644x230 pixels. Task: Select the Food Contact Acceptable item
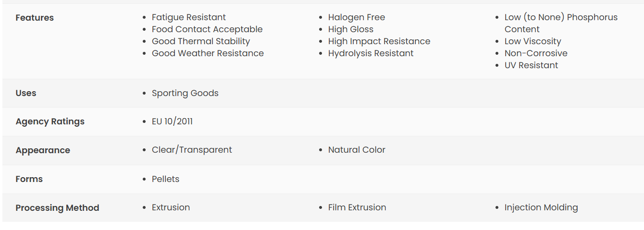pos(207,29)
